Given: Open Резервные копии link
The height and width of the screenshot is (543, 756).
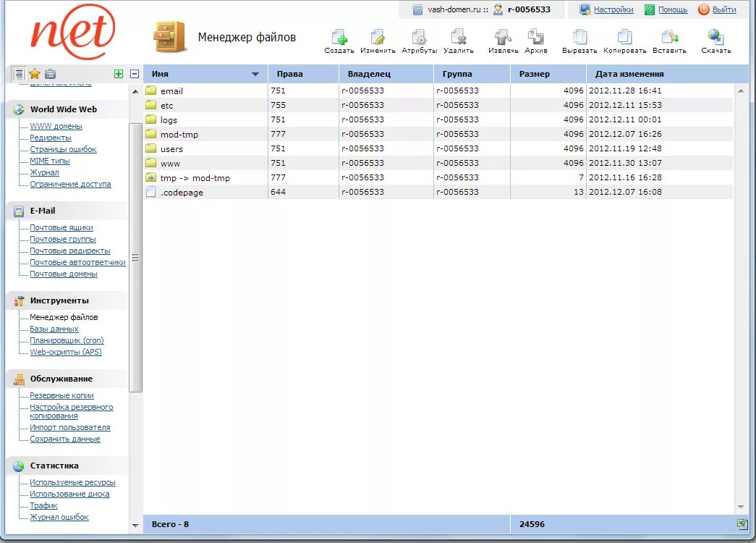Looking at the screenshot, I should pyautogui.click(x=61, y=395).
